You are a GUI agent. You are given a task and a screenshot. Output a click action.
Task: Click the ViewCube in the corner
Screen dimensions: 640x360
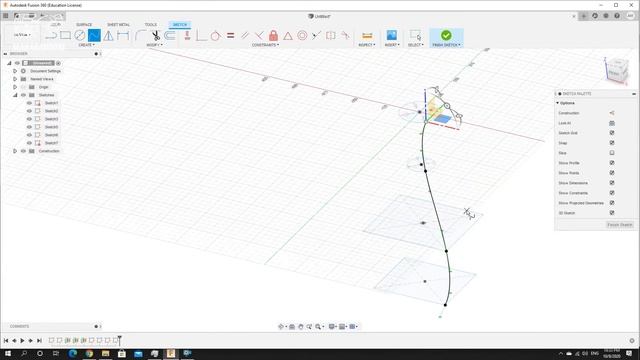coord(616,70)
